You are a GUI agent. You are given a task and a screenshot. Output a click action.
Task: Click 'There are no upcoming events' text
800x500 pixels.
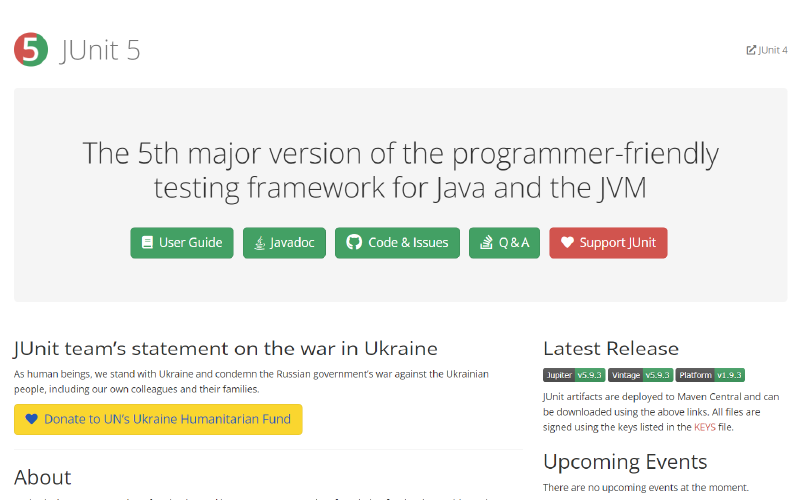(645, 487)
